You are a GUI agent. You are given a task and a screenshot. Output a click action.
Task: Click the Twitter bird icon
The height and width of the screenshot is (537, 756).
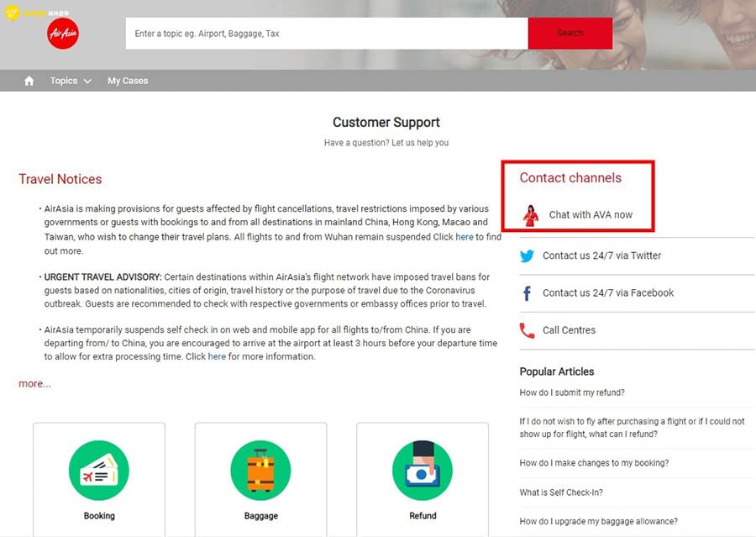pos(527,256)
